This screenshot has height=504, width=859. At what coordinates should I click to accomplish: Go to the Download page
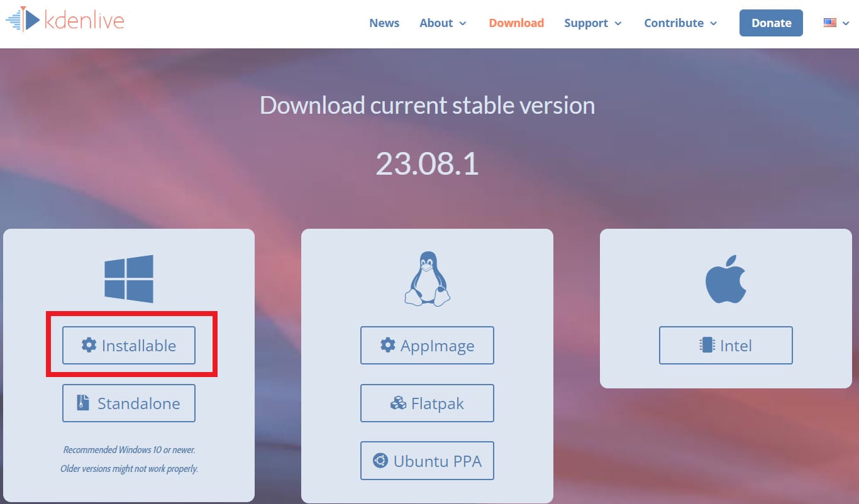point(516,23)
